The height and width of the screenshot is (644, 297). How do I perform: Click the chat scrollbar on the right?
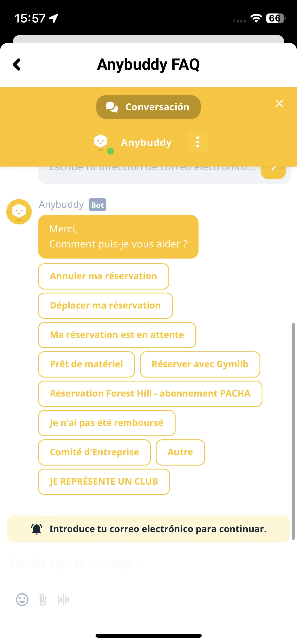pos(293,431)
